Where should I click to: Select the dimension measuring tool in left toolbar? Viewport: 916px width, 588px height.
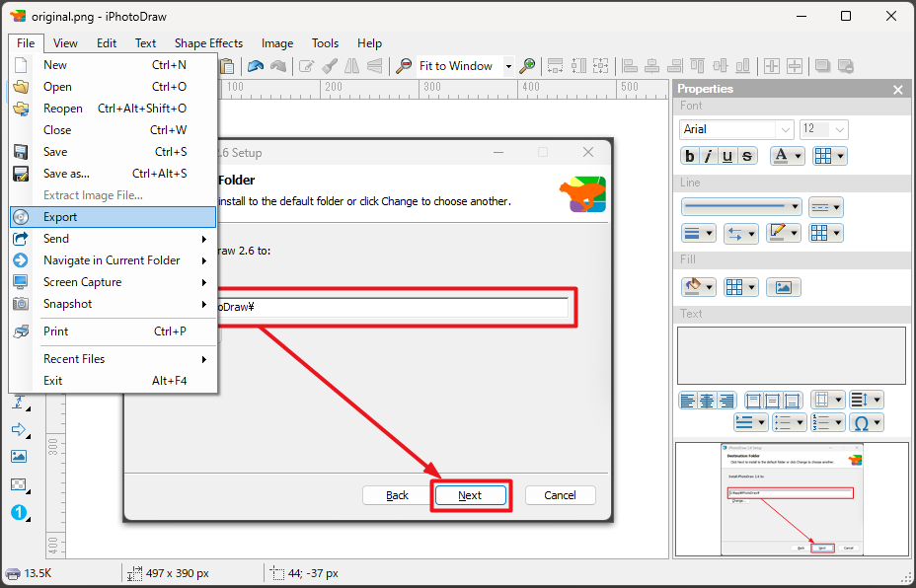19,403
